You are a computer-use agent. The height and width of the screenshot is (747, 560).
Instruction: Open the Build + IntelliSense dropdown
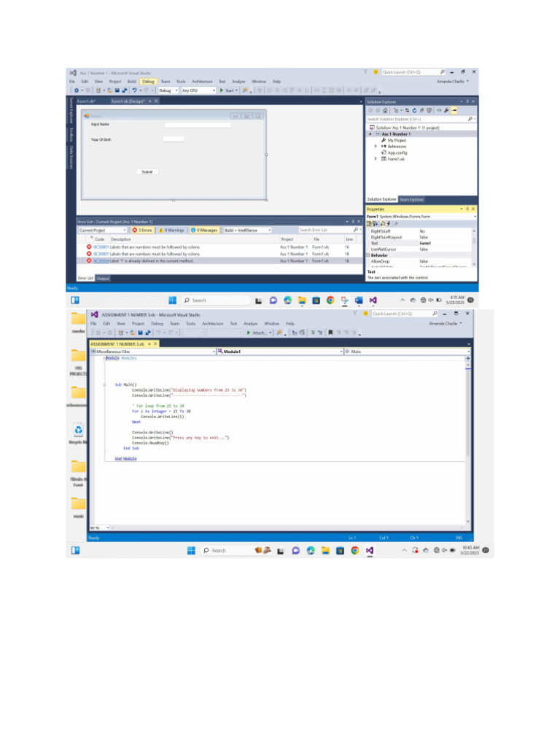tap(248, 230)
